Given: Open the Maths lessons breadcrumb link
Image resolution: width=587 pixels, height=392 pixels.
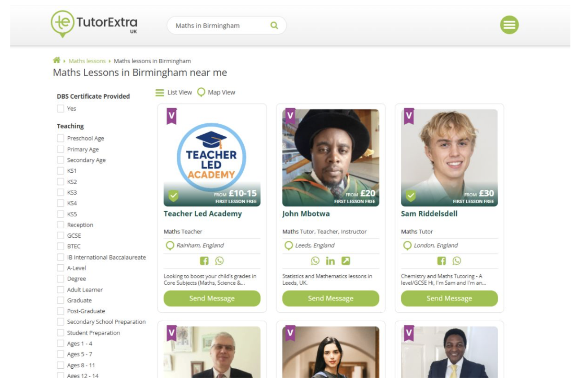Looking at the screenshot, I should pyautogui.click(x=87, y=61).
